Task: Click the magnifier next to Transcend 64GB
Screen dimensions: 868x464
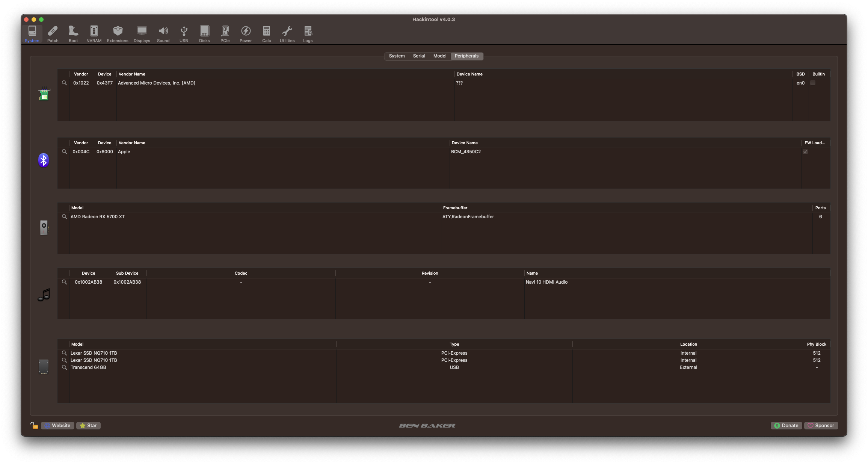Action: click(x=64, y=367)
